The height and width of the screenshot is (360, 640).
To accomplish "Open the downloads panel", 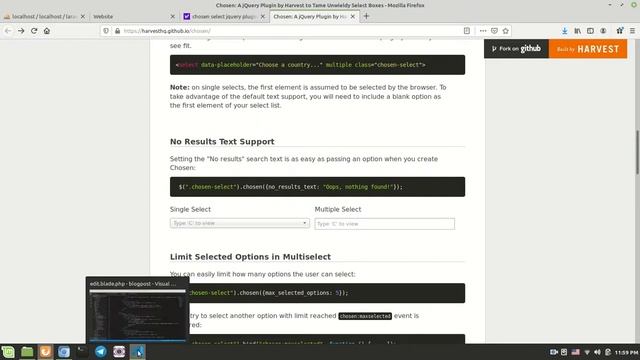I will coord(564,31).
